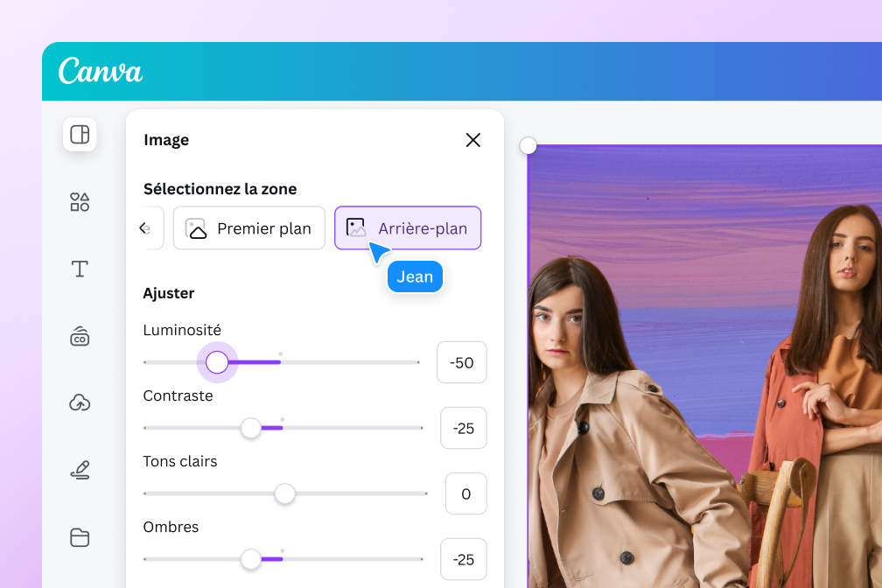
Task: Click the Tons clairs value field showing 0
Action: [x=465, y=493]
